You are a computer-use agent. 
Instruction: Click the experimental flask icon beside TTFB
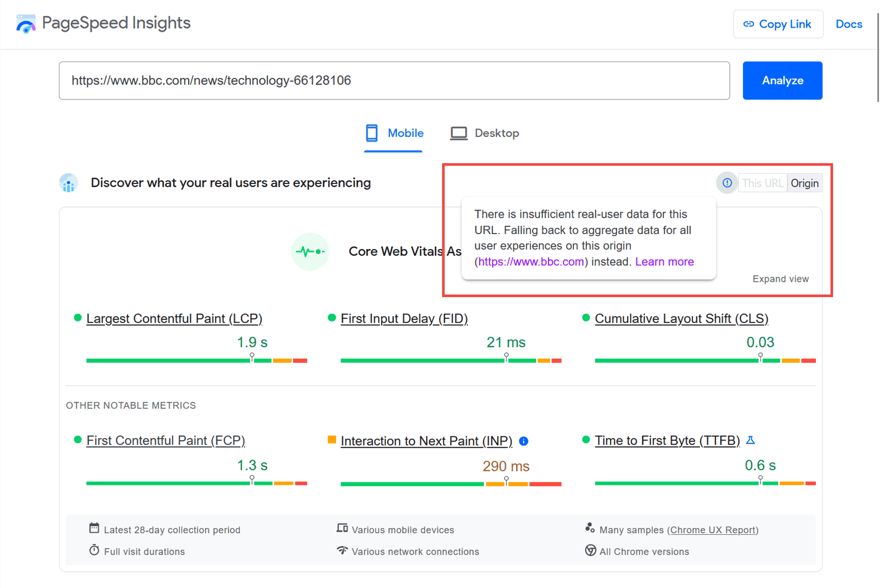(751, 440)
